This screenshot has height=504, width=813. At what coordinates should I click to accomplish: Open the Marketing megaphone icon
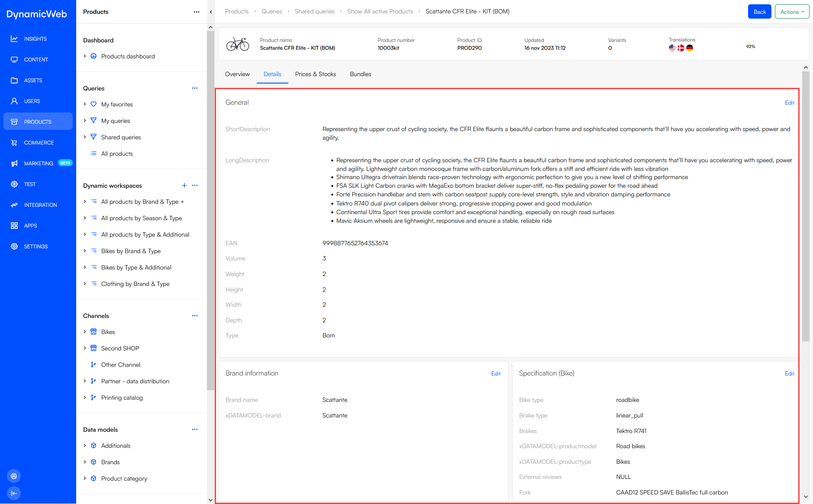tap(14, 164)
